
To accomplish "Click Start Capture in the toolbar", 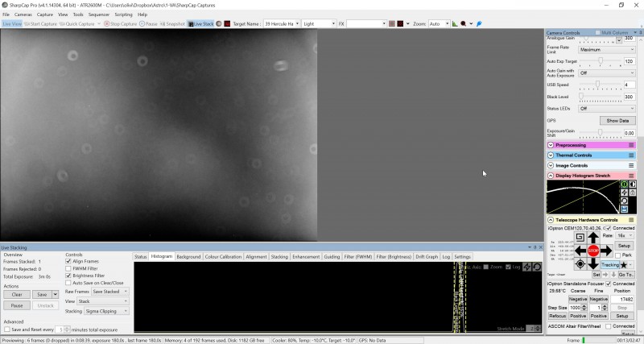I will point(40,24).
